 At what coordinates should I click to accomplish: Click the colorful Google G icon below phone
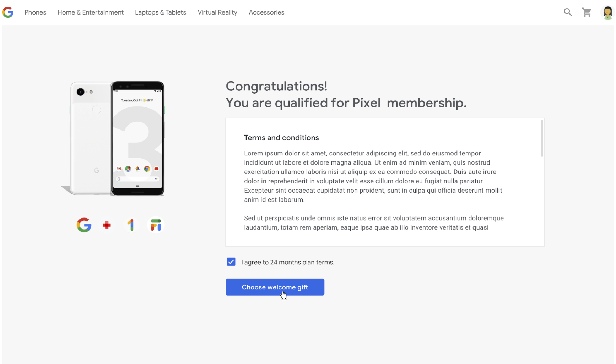(x=84, y=225)
